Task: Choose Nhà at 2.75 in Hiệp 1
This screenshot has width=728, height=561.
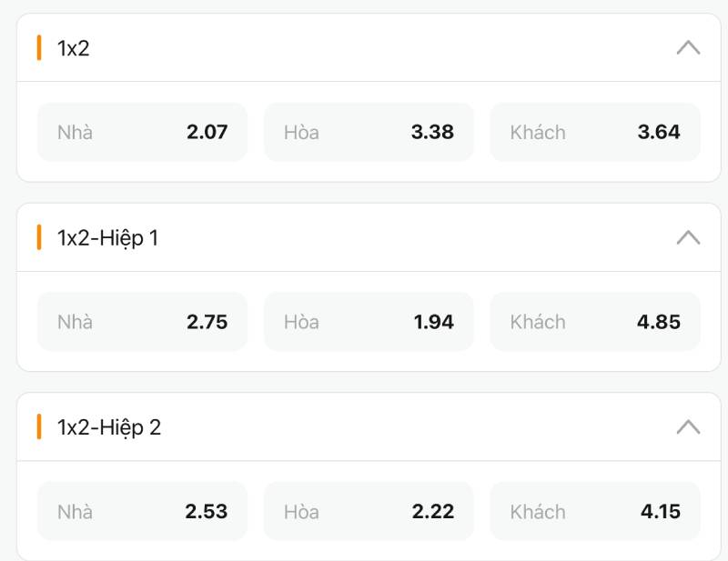Action: [x=142, y=322]
